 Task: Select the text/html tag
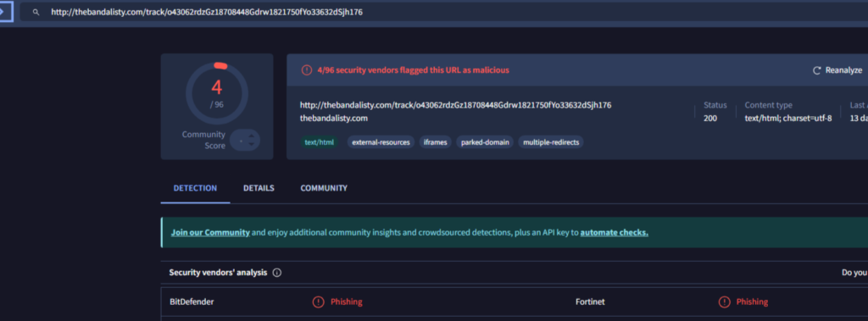pos(320,142)
